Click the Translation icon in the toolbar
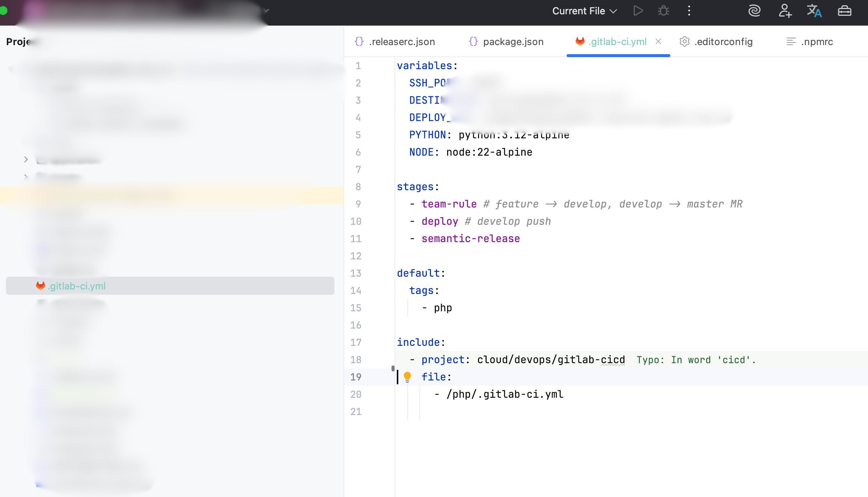 pos(814,11)
